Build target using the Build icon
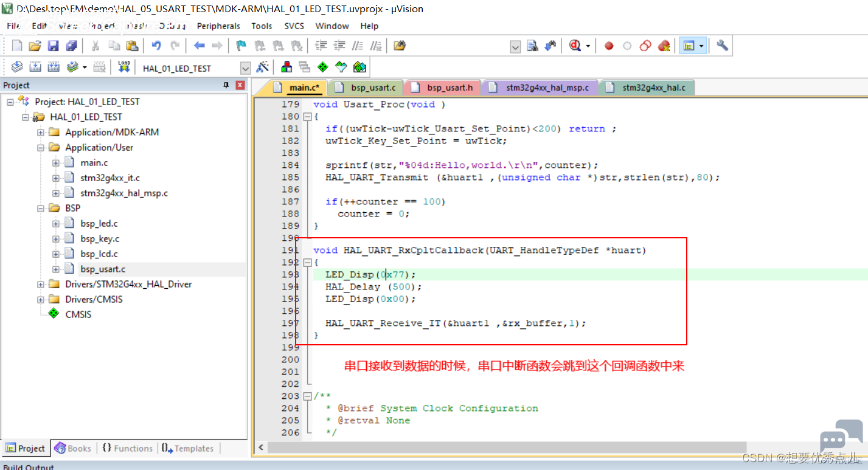The width and height of the screenshot is (868, 470). coord(35,67)
